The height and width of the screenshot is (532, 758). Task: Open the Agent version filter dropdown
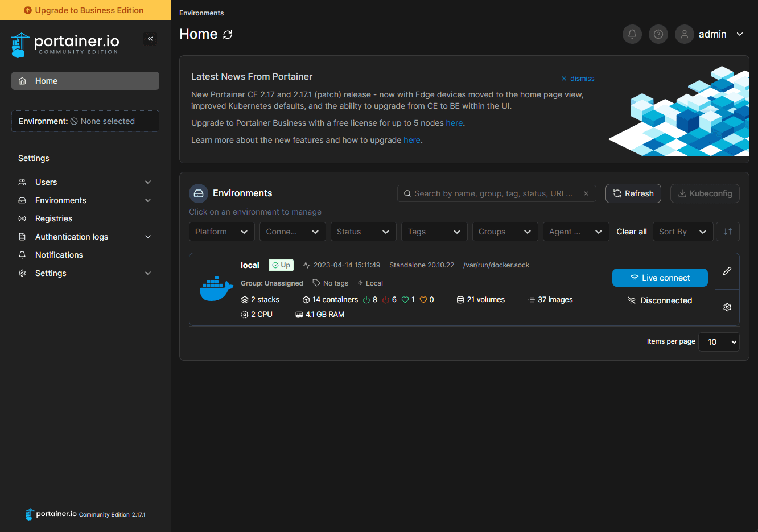click(x=576, y=232)
